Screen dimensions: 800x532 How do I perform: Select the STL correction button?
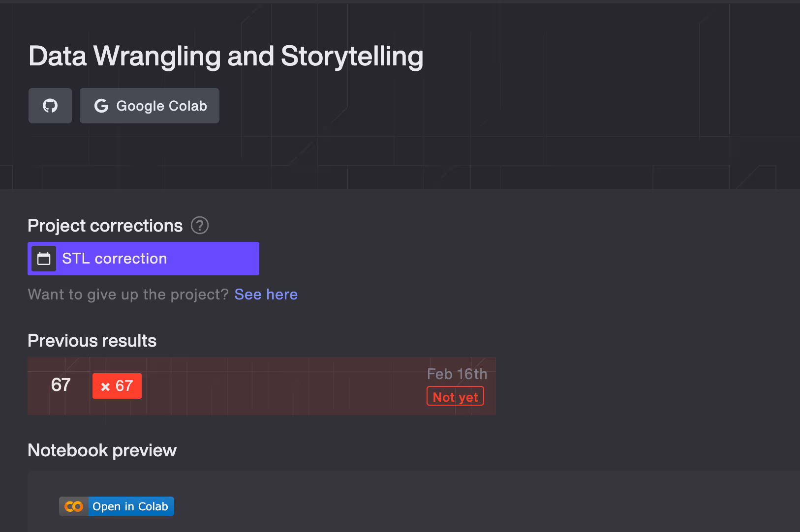tap(143, 259)
